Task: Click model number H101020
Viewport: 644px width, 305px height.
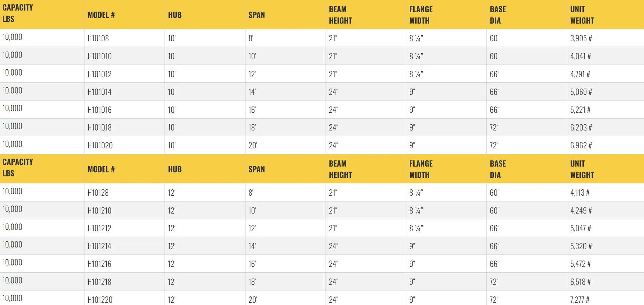Action: pos(100,145)
